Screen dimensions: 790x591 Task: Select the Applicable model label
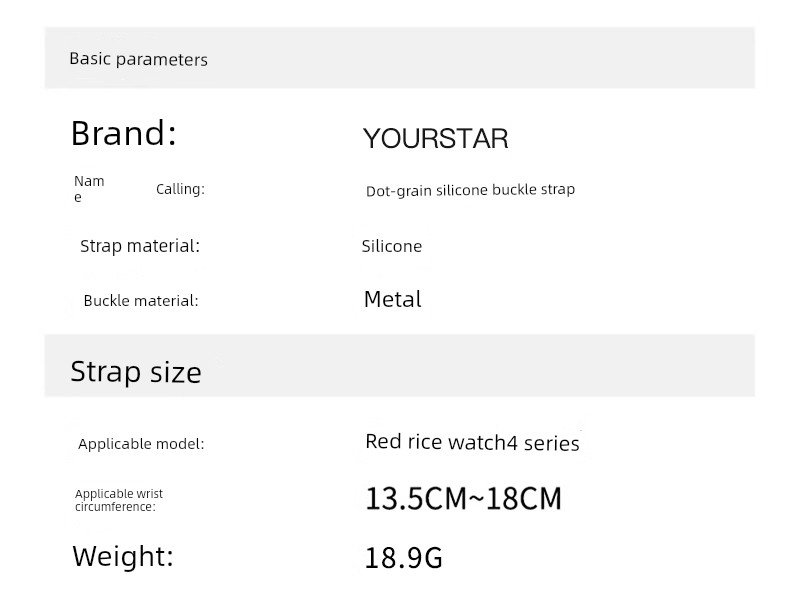[x=141, y=444]
